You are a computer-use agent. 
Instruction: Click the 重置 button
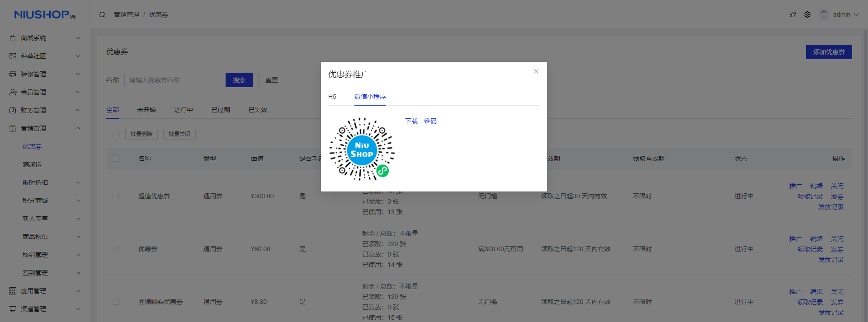click(272, 80)
